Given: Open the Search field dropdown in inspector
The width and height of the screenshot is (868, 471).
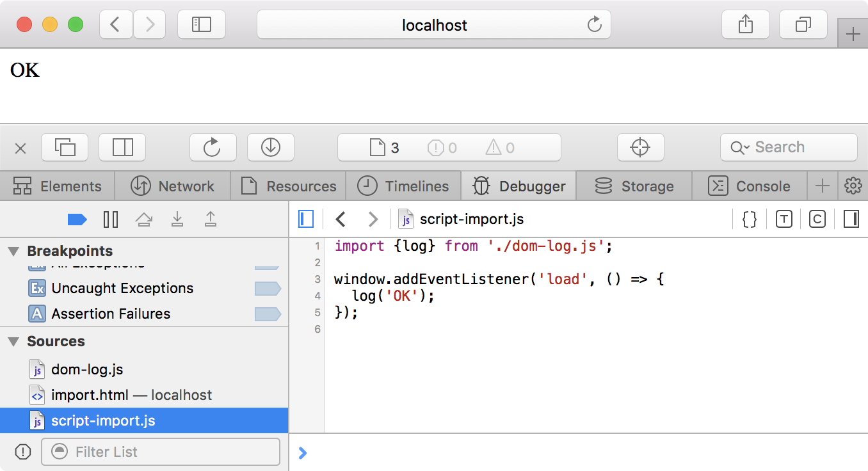Looking at the screenshot, I should 740,148.
